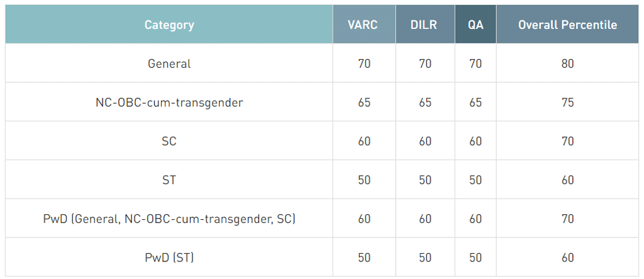Select the DILR value in NC-OBC-cum-transgender row
Viewport: 644px width, 279px height.
coord(425,102)
